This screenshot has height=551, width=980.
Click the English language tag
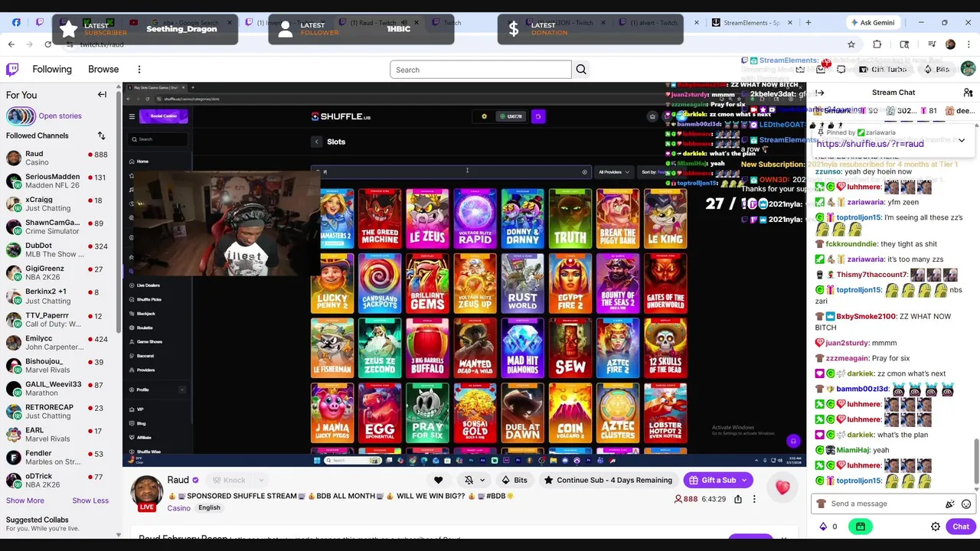tap(209, 507)
